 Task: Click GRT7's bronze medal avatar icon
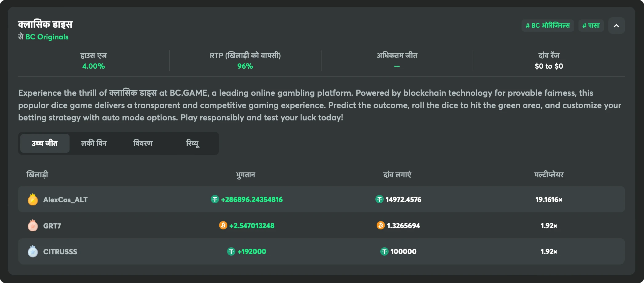click(33, 226)
